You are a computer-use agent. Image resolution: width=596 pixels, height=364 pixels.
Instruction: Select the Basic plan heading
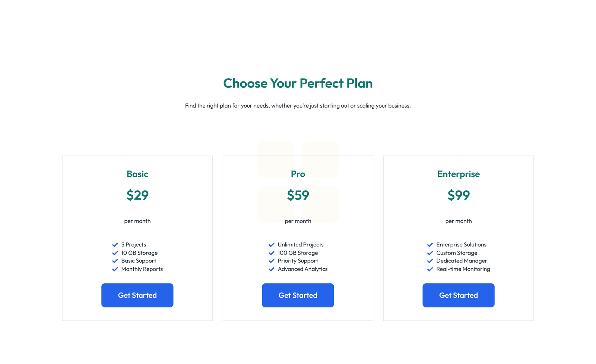(137, 174)
